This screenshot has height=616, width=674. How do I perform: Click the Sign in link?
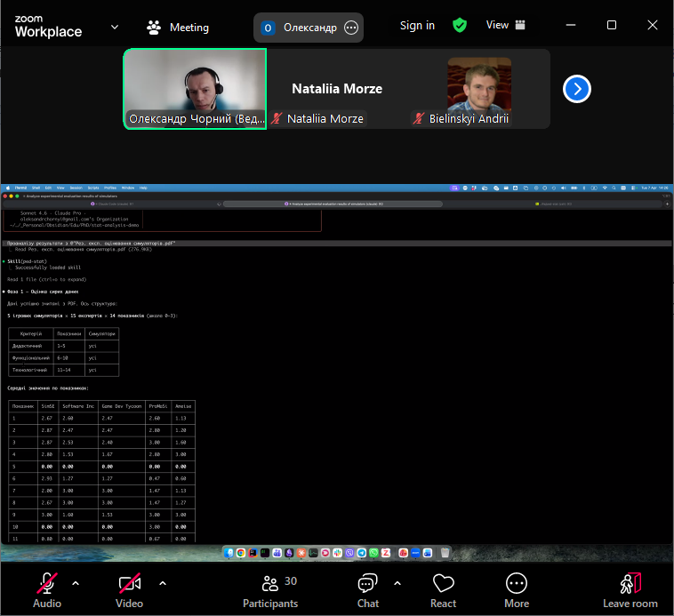pos(417,26)
